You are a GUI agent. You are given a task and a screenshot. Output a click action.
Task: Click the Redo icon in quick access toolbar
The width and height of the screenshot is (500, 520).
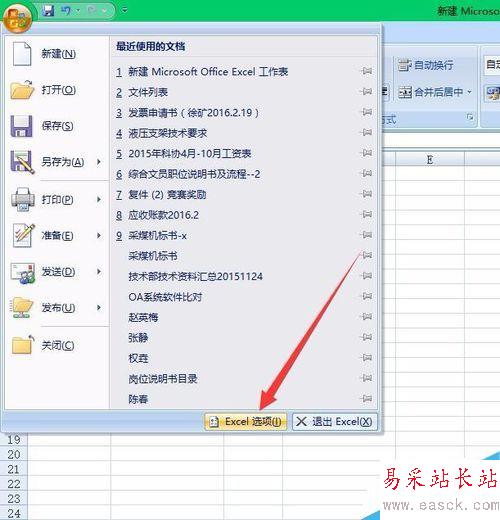point(93,11)
